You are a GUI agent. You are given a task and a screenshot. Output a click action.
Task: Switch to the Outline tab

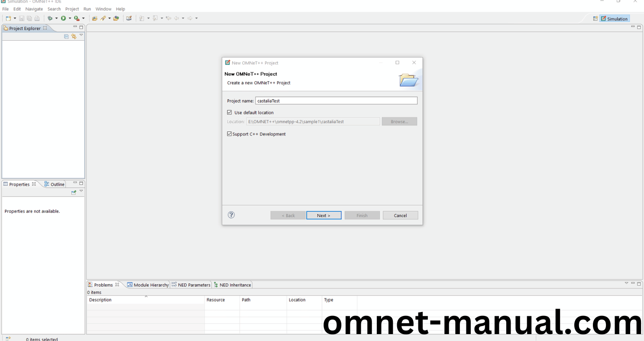[54, 184]
